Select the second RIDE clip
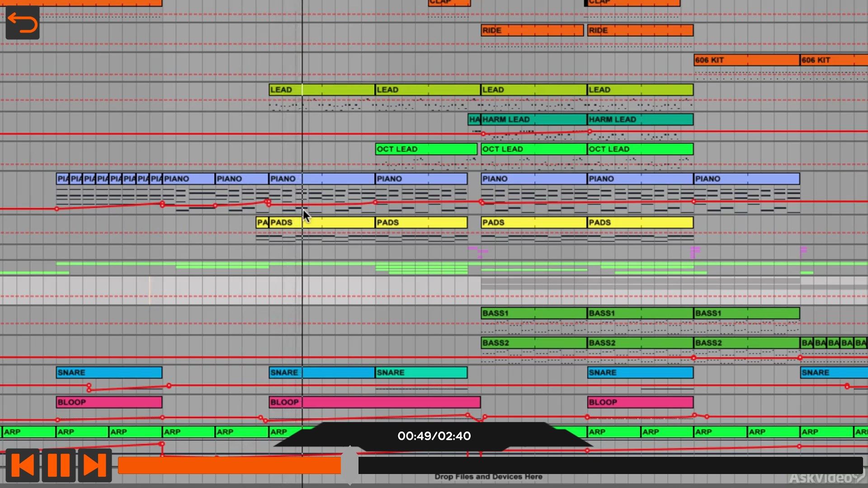 pos(640,30)
